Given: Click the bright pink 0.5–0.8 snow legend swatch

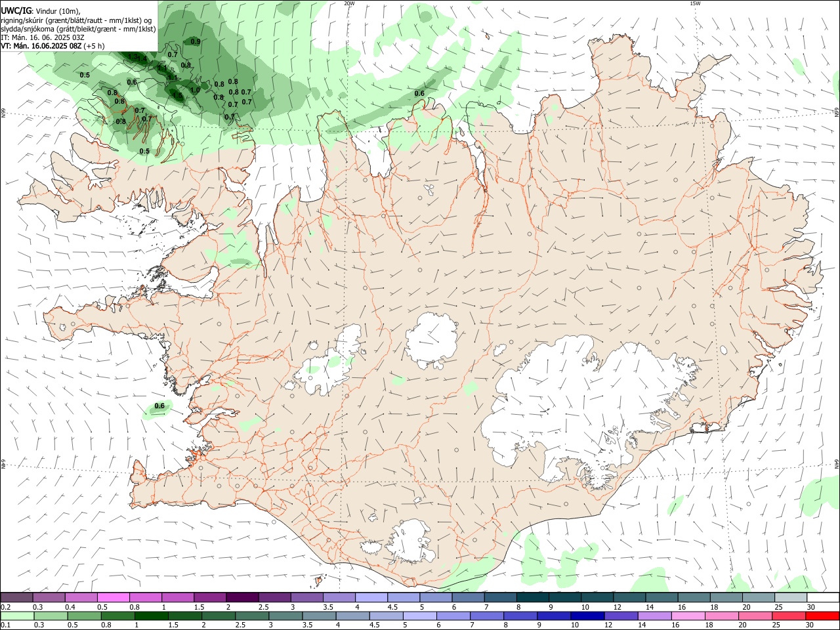Looking at the screenshot, I should (x=114, y=597).
